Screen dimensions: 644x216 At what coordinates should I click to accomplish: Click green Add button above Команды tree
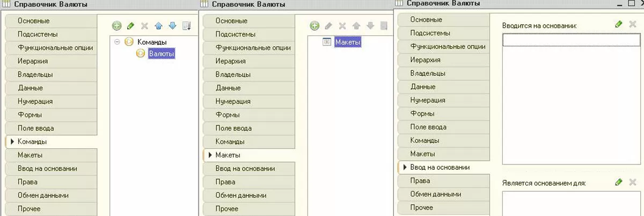coord(116,25)
